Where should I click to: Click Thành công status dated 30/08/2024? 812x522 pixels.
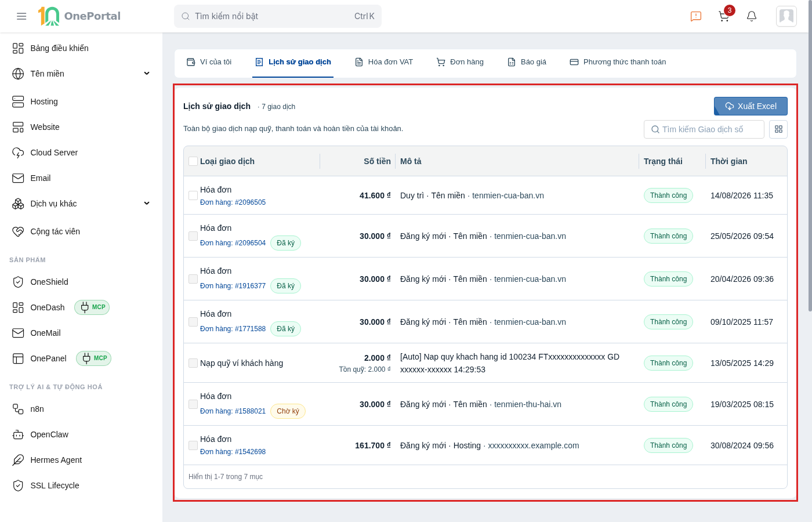tap(668, 445)
